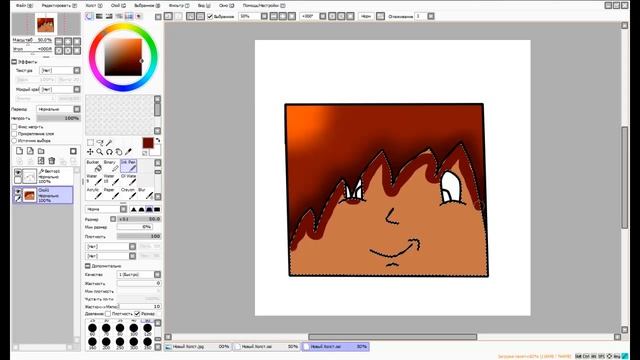The height and width of the screenshot is (360, 640).
Task: Enable the preserve opacity checkbox
Action: coord(14,127)
